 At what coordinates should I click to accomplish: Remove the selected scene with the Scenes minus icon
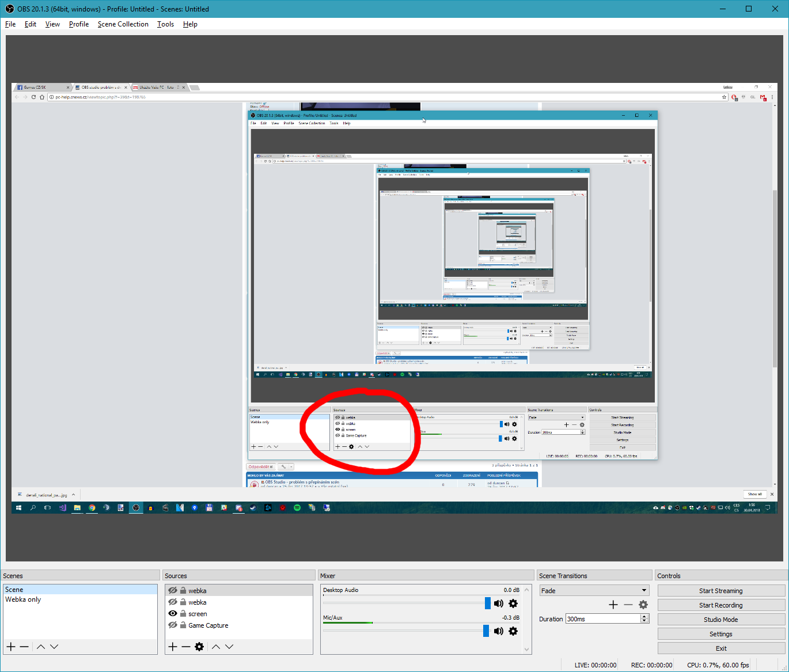click(24, 647)
